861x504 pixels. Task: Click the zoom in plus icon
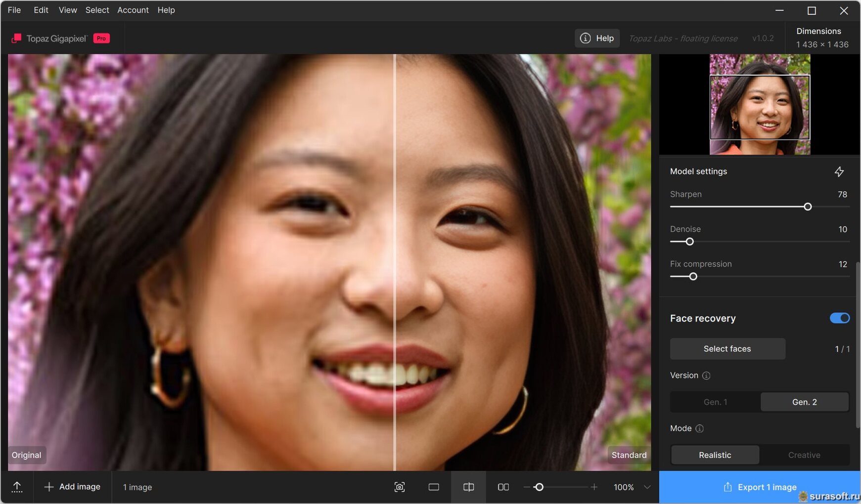594,487
